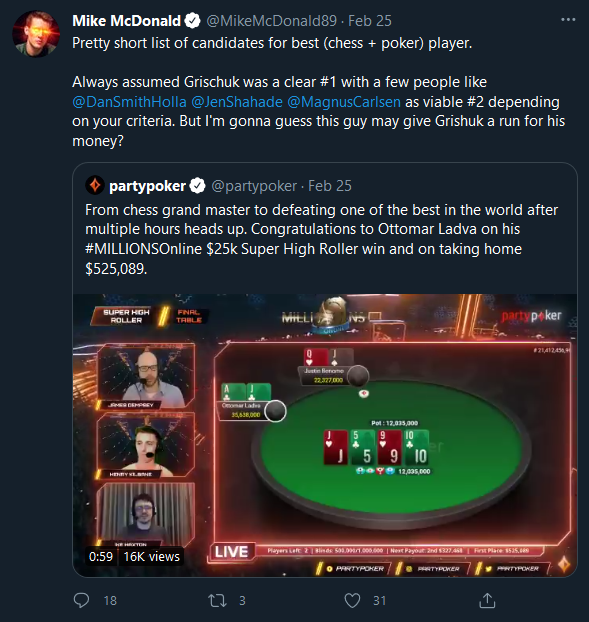Open the @DanSmithHolla mention link
The height and width of the screenshot is (622, 589).
(x=129, y=102)
